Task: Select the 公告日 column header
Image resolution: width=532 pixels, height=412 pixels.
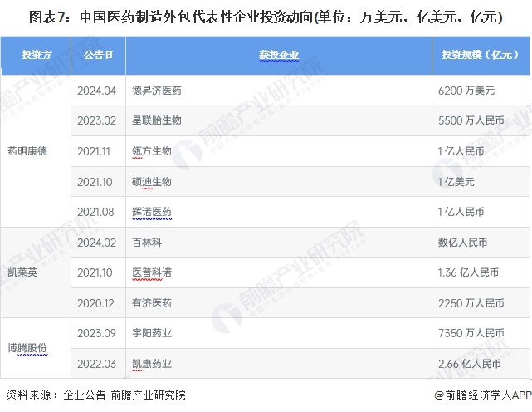Action: point(99,55)
